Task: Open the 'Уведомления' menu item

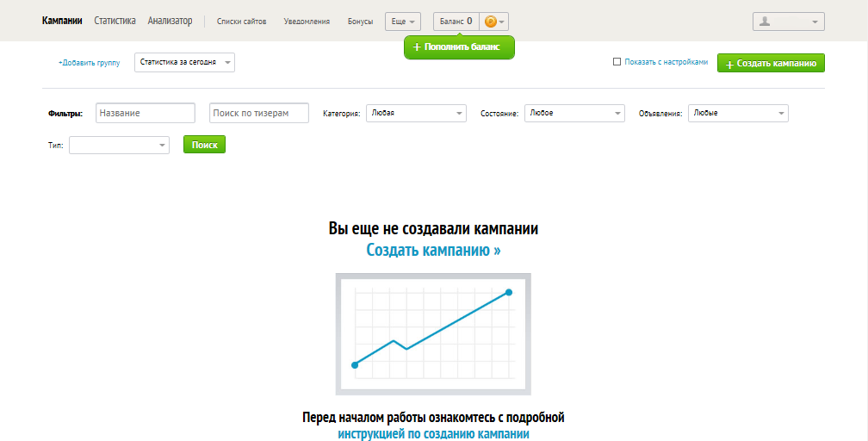Action: click(307, 22)
